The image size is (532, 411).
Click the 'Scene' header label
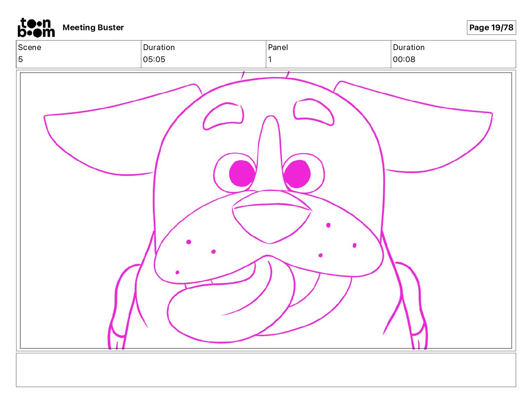click(30, 47)
